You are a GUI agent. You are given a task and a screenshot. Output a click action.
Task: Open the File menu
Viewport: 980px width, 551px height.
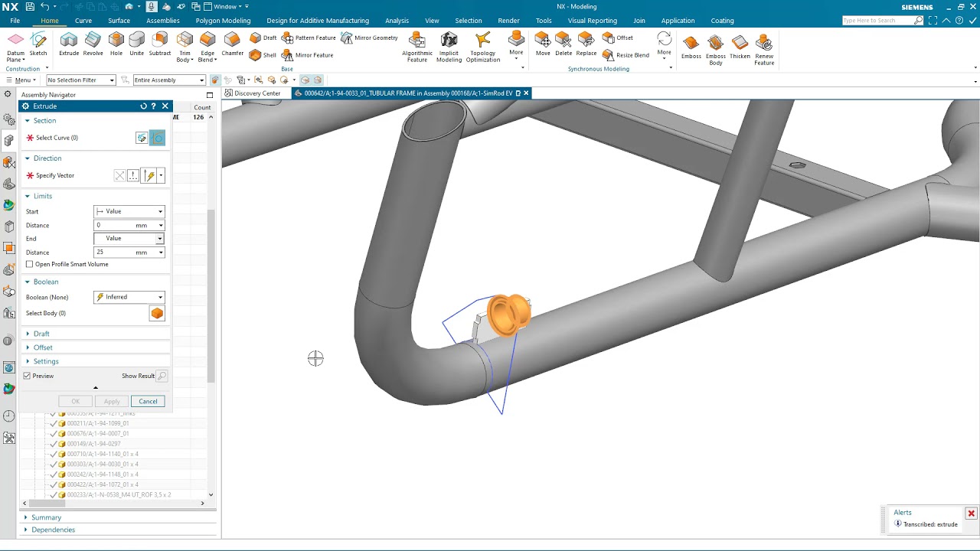15,21
